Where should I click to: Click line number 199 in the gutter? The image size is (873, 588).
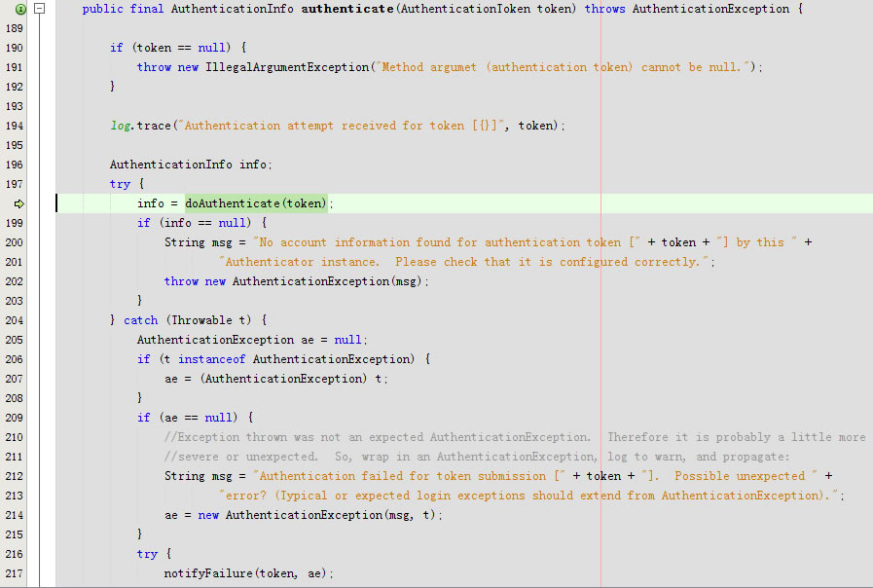[15, 223]
